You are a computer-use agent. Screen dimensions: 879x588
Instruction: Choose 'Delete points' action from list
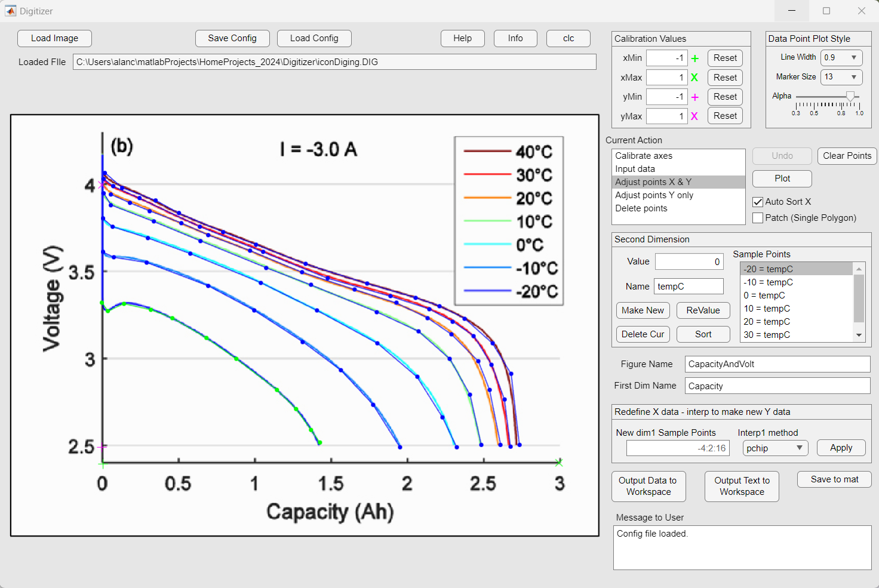pyautogui.click(x=641, y=208)
